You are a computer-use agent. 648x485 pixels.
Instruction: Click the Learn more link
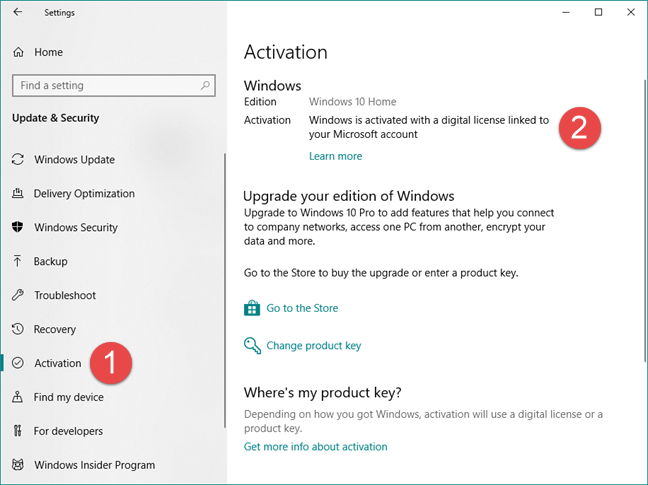click(x=336, y=156)
